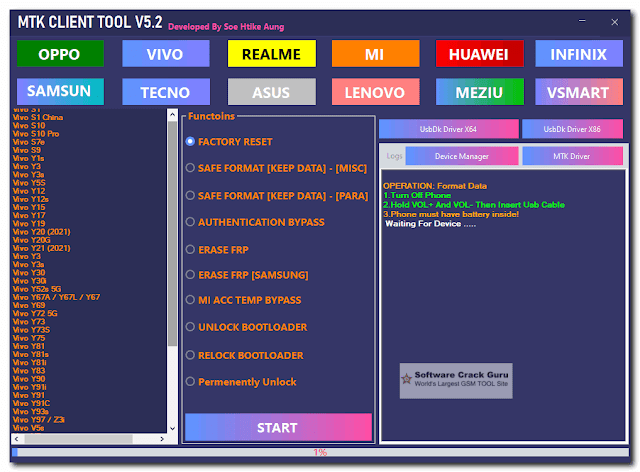Choose the LENOVO brand button
The image size is (640, 472).
(x=376, y=91)
